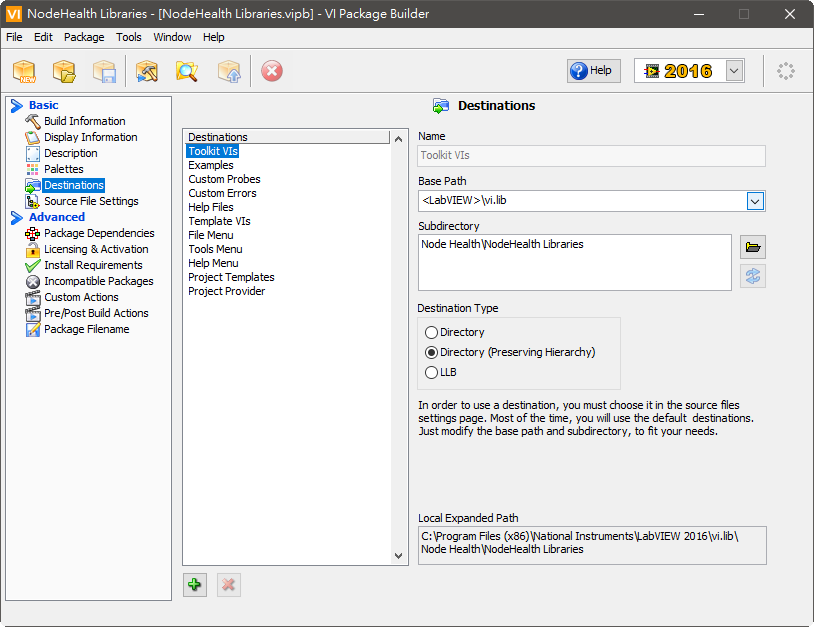Viewport: 814px width, 627px height.
Task: Open the File menu
Action: tap(14, 37)
